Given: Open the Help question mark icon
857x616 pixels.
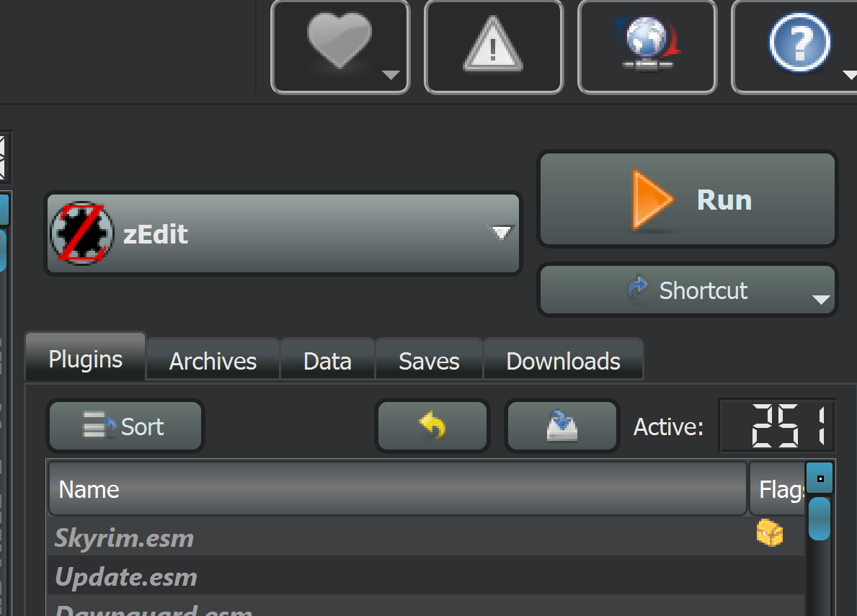Looking at the screenshot, I should [x=799, y=43].
